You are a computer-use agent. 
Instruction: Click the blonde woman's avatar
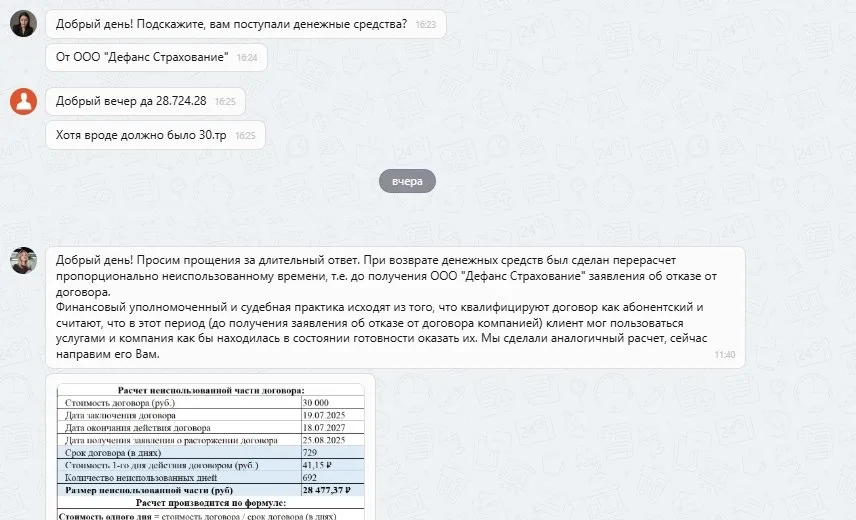pyautogui.click(x=23, y=260)
